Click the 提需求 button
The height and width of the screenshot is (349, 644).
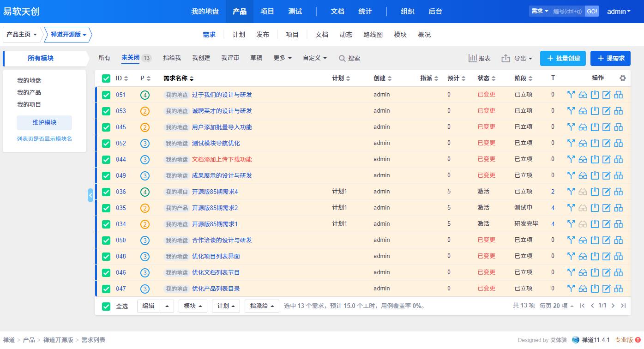point(611,58)
